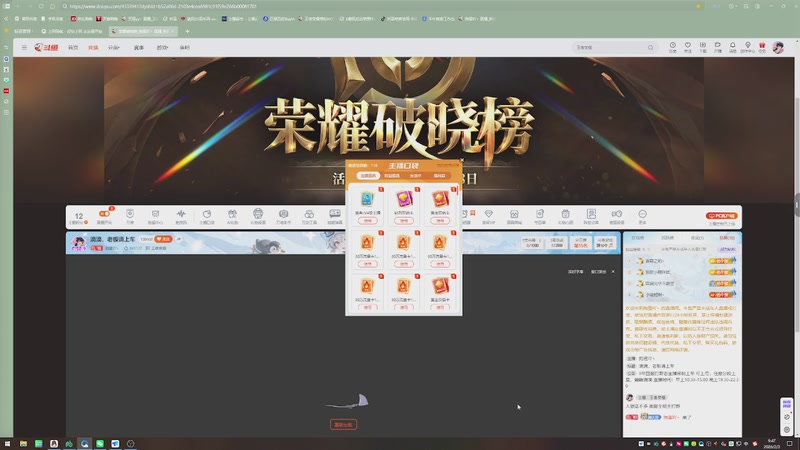Screen dimensions: 800x450
Task: Open 鱼吧 in site navigation
Action: [184, 47]
